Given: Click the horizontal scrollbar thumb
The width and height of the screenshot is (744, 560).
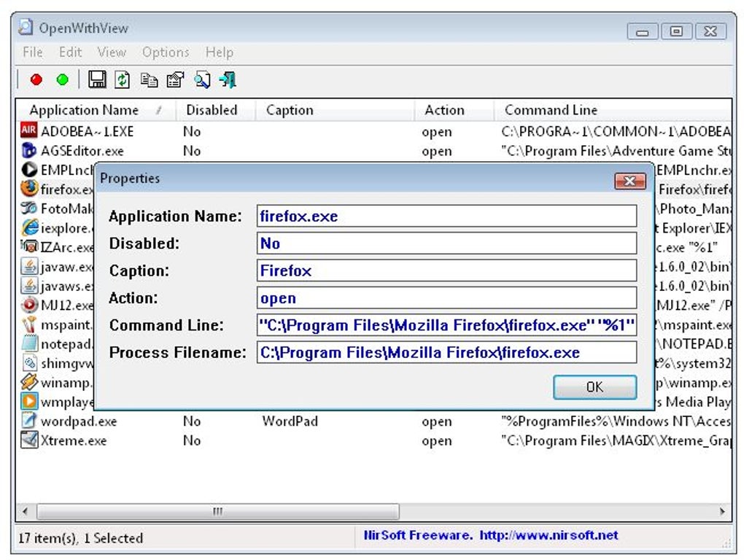Looking at the screenshot, I should [x=217, y=513].
